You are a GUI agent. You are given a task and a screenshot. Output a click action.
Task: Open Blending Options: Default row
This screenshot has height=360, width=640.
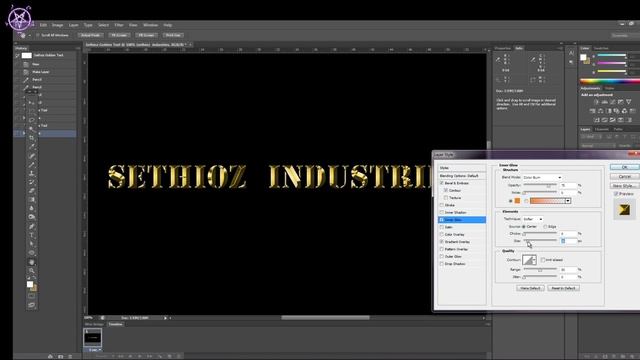[x=462, y=176]
